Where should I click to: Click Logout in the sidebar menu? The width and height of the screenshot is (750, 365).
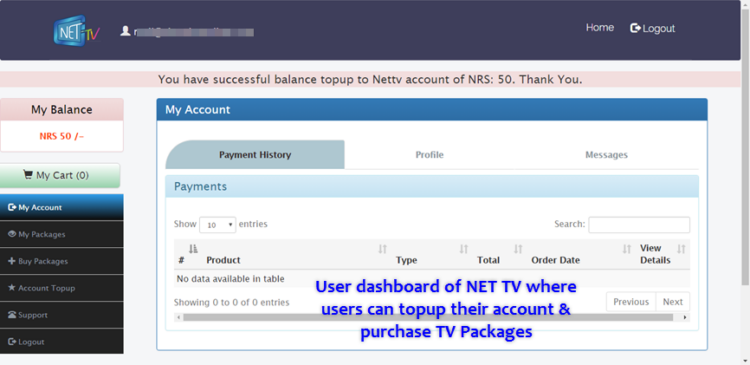62,342
